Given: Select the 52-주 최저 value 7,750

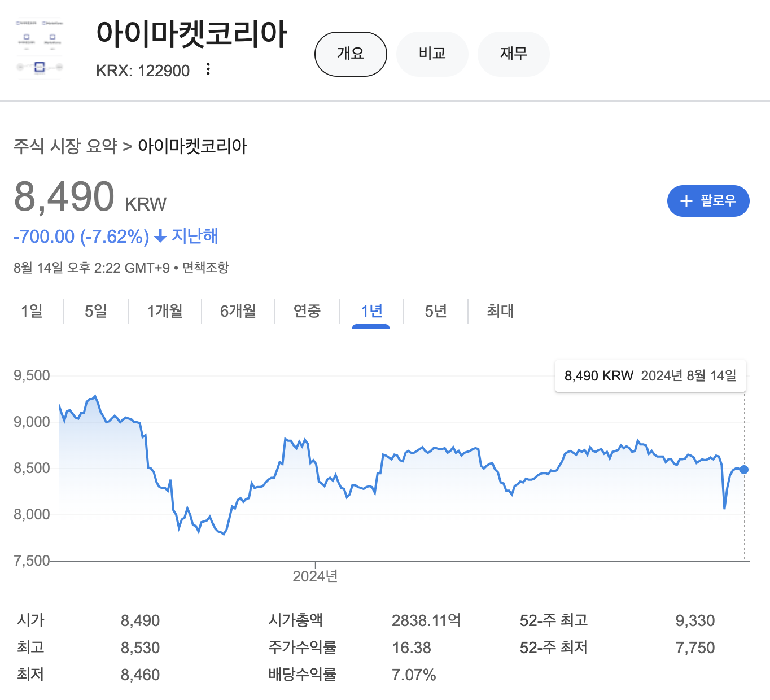Looking at the screenshot, I should pos(695,648).
